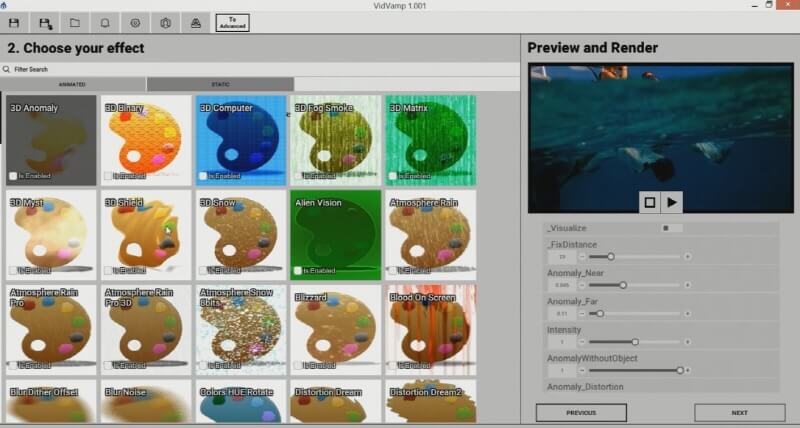
Task: Decrease Anomaly_Far with minus button
Action: pyautogui.click(x=582, y=313)
